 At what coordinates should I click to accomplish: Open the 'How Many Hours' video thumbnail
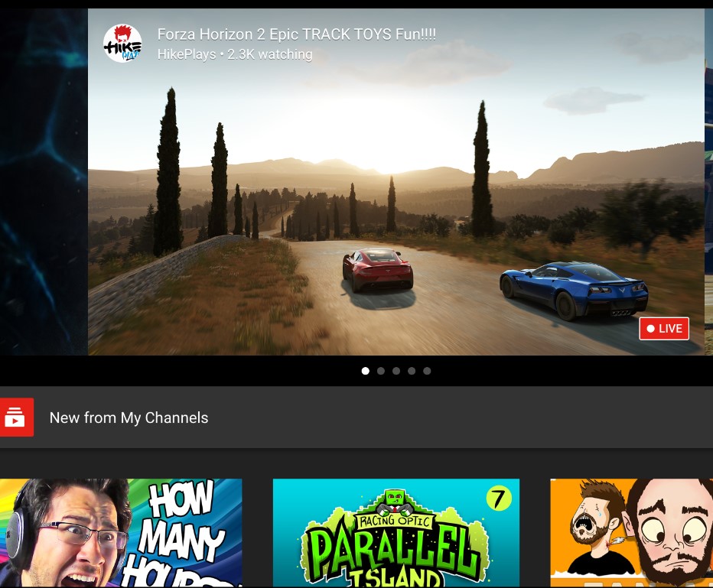[121, 533]
